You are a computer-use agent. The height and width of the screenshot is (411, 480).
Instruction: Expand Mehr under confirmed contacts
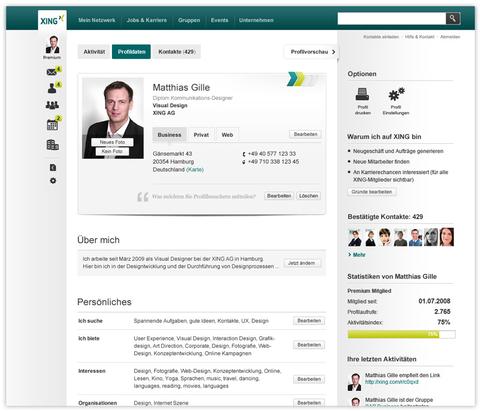click(x=357, y=255)
